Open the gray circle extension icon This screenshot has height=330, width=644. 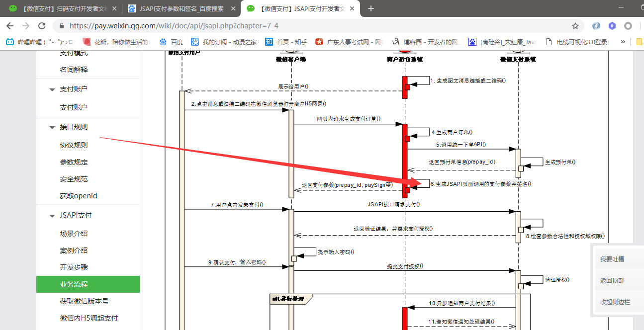click(628, 26)
